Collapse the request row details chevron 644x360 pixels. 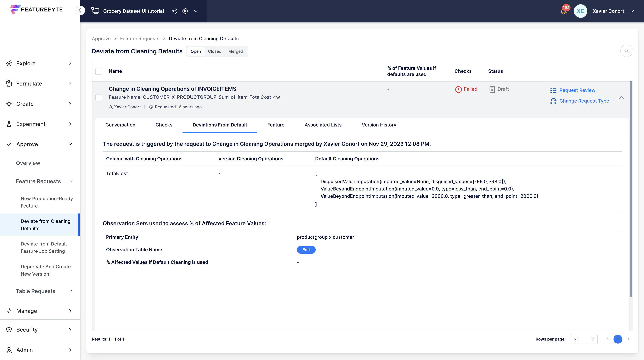tap(621, 97)
